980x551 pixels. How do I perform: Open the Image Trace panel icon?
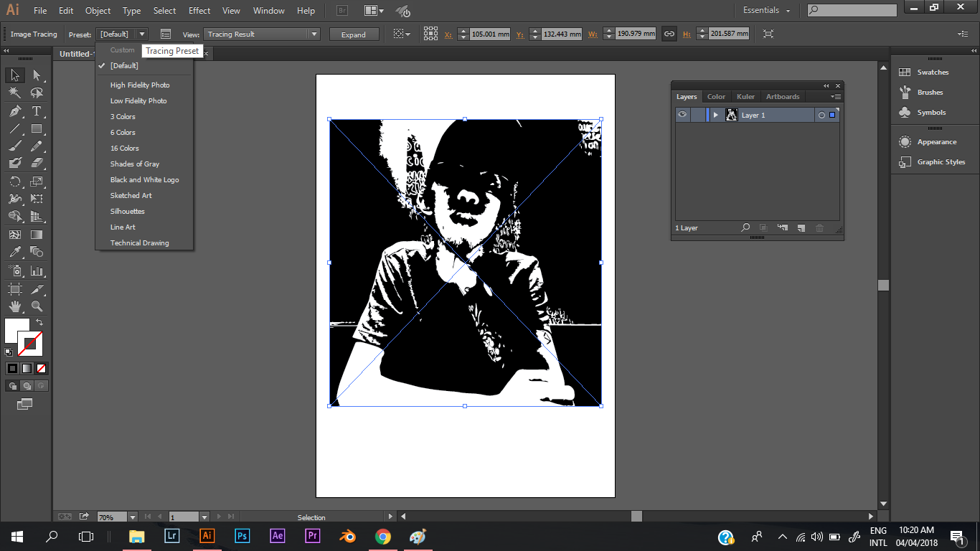(166, 34)
